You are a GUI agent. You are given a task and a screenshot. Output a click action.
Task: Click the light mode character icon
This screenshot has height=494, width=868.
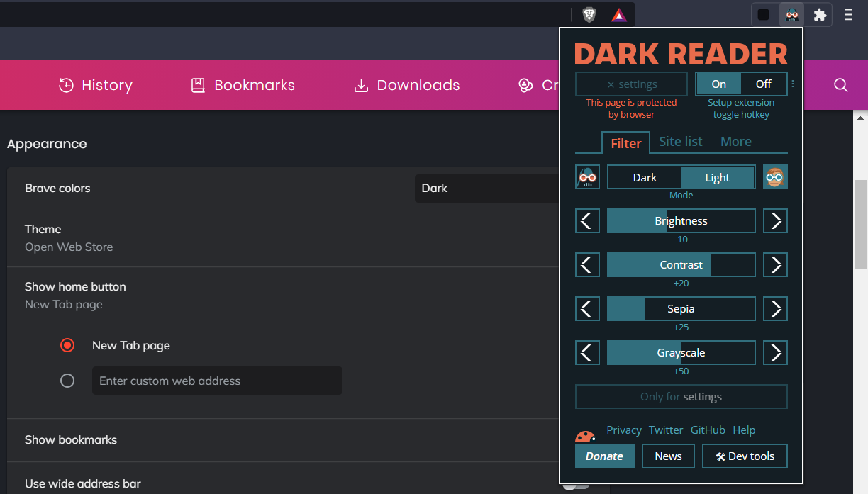click(775, 177)
